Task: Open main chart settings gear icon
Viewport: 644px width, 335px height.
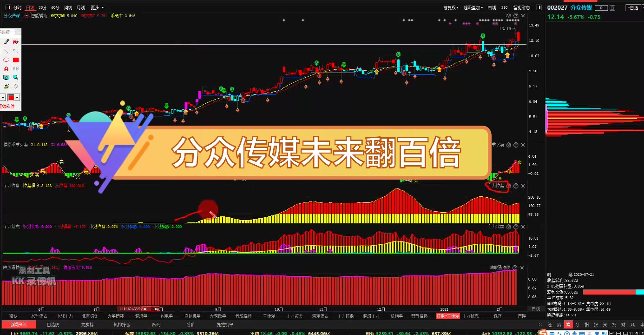Action: 509,15
